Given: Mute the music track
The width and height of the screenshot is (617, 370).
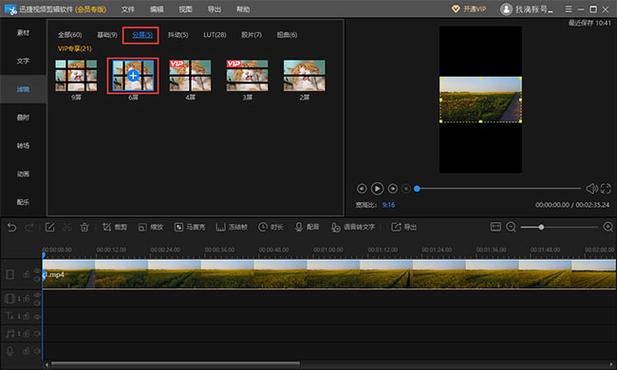Looking at the screenshot, I should [37, 334].
